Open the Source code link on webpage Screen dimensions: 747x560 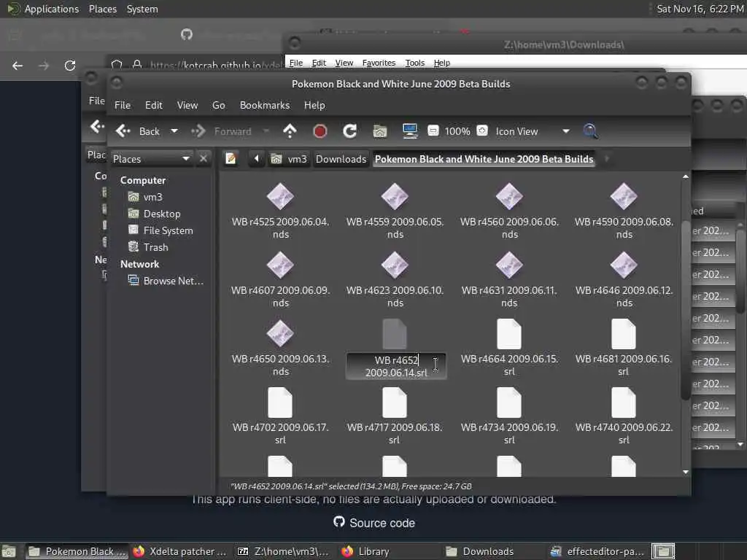374,522
